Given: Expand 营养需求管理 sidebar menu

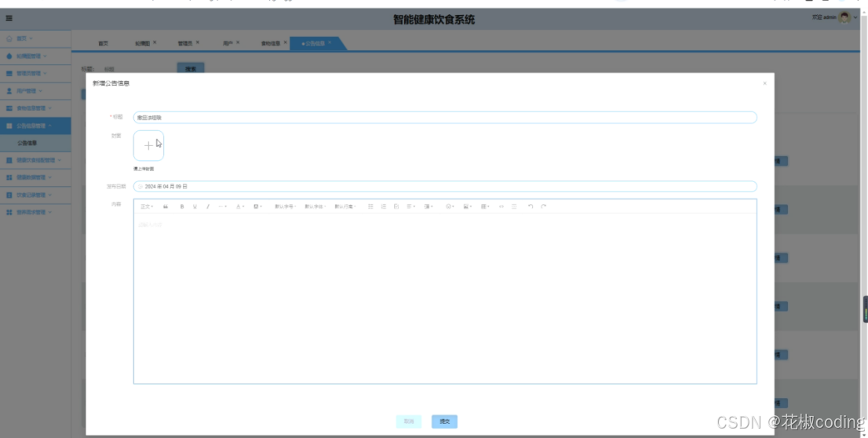Looking at the screenshot, I should click(x=35, y=212).
